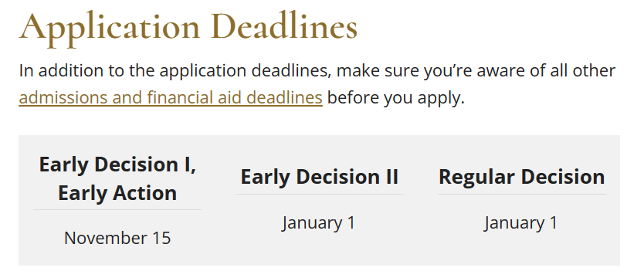
Task: Click the 'Early Action' header line
Action: [117, 193]
